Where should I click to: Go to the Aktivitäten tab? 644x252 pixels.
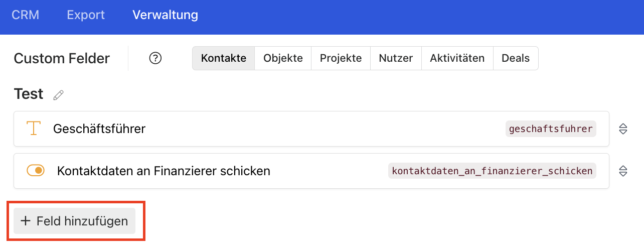[x=457, y=58]
